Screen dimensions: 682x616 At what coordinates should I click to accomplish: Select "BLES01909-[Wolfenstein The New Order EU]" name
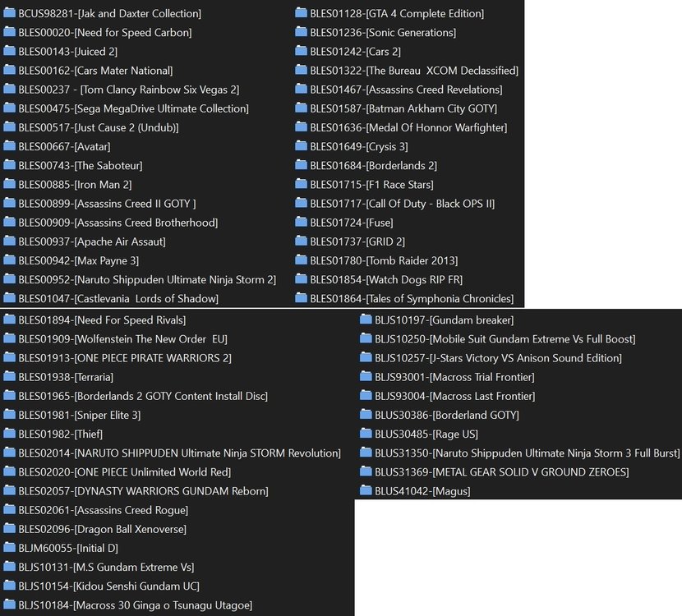pos(122,339)
